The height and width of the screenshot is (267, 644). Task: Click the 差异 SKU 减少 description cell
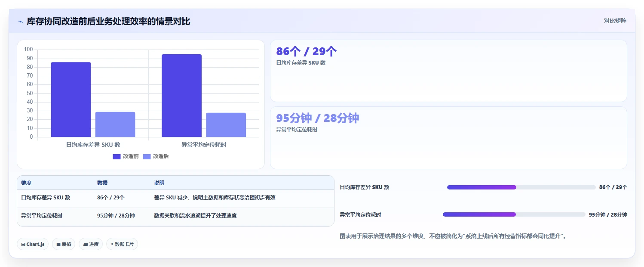click(x=215, y=198)
